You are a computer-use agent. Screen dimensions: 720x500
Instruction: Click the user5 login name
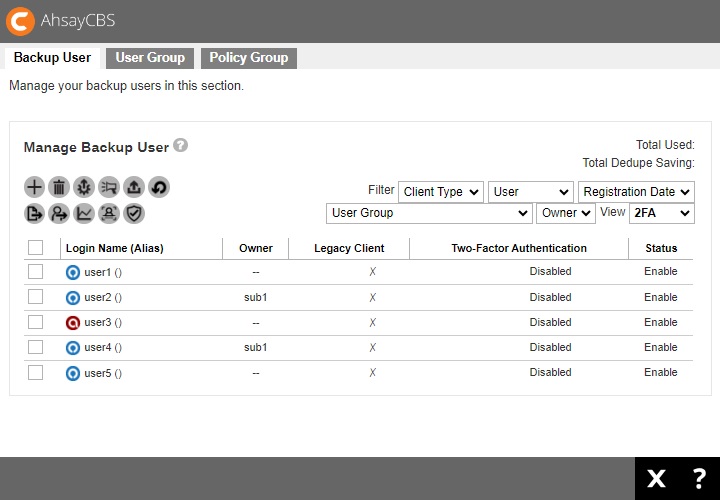[x=97, y=373]
